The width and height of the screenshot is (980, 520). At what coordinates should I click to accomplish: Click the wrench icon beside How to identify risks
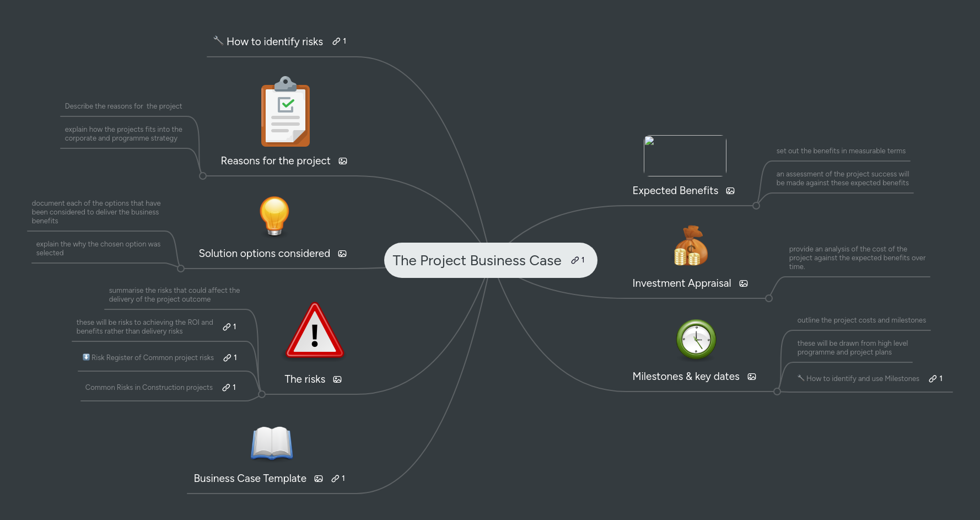point(218,41)
